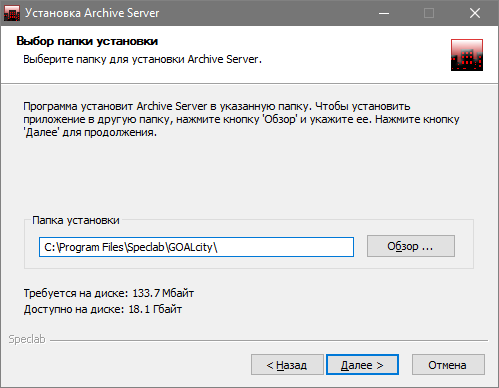The width and height of the screenshot is (499, 388).
Task: Click the 'Требуется на диске: 133.7 Мбайт' text
Action: pyautogui.click(x=109, y=293)
